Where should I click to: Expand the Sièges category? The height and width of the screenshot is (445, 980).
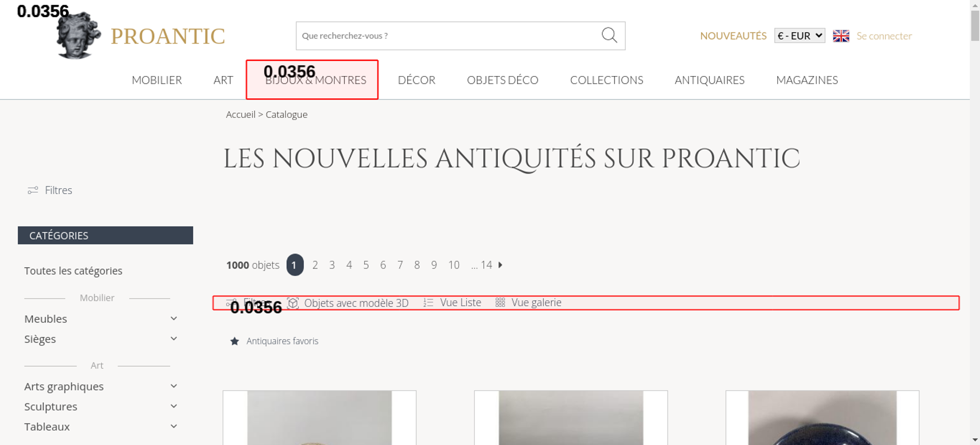(173, 339)
